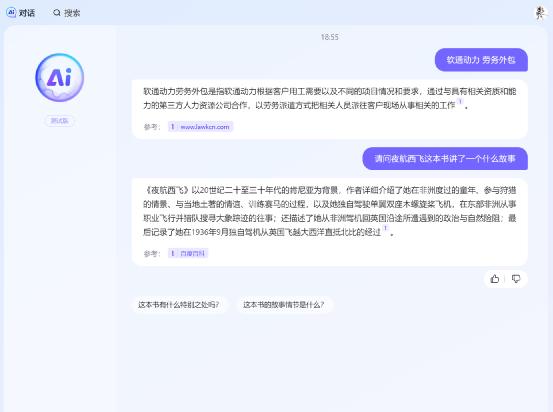Click citation superscript 1 after 相关的工作
Viewport: 553px width, 412px height.
[x=460, y=102]
